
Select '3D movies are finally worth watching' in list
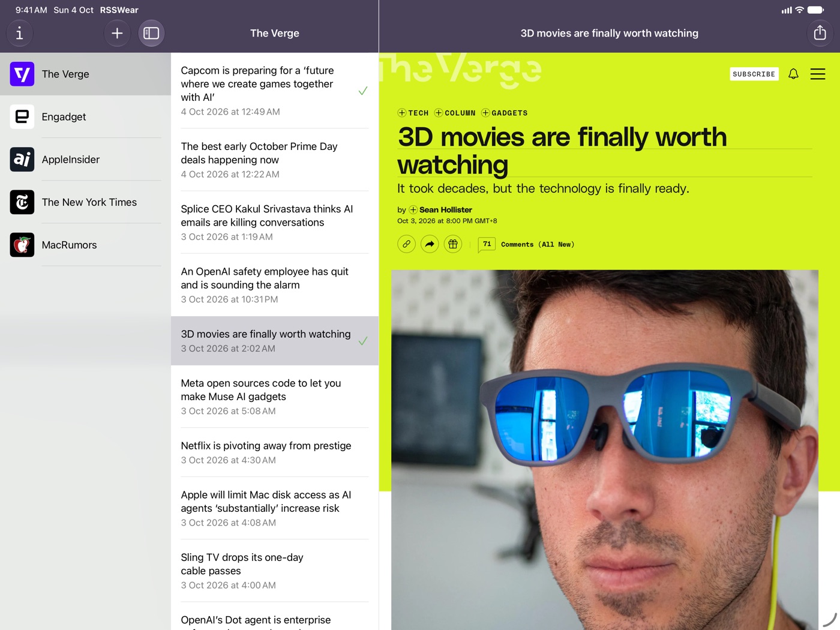275,341
